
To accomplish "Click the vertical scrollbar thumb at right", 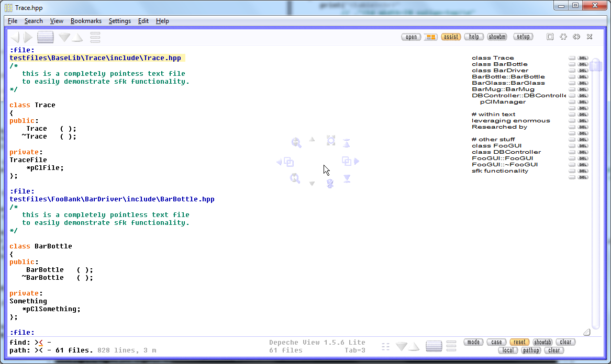I will click(x=595, y=65).
